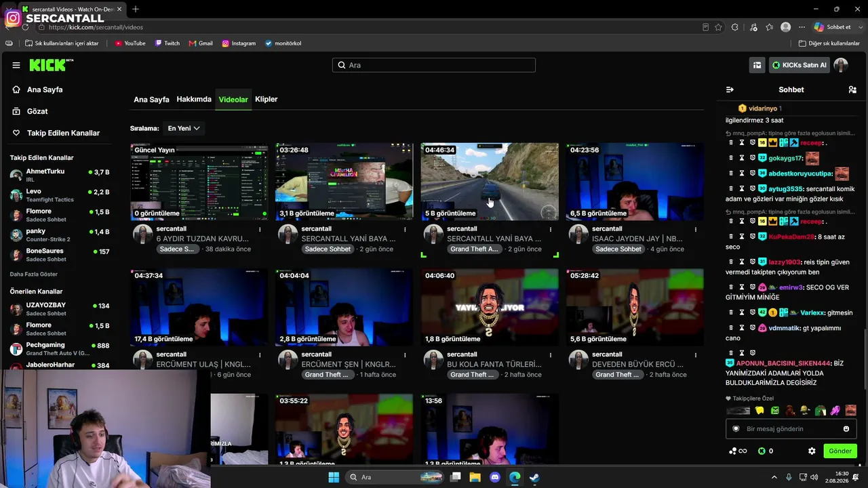The image size is (868, 488).
Task: Open the Güncel Yayın live thumbnail
Action: coord(199,182)
